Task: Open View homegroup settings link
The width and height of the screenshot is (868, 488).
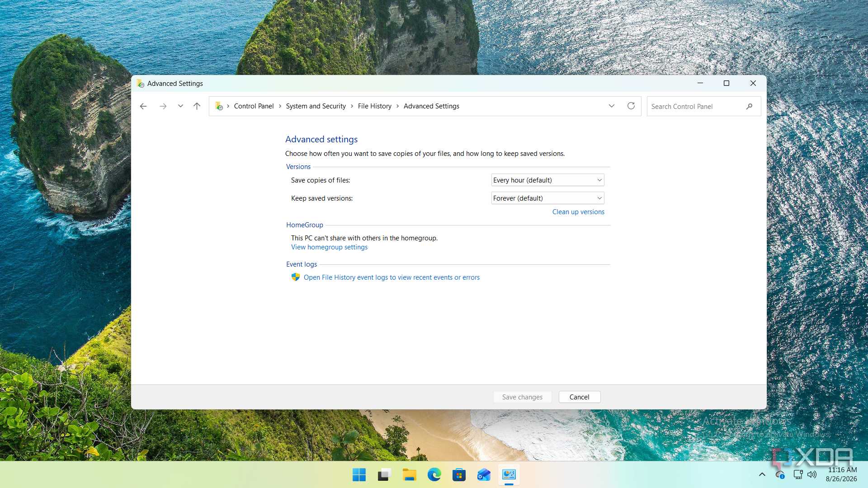Action: 329,247
